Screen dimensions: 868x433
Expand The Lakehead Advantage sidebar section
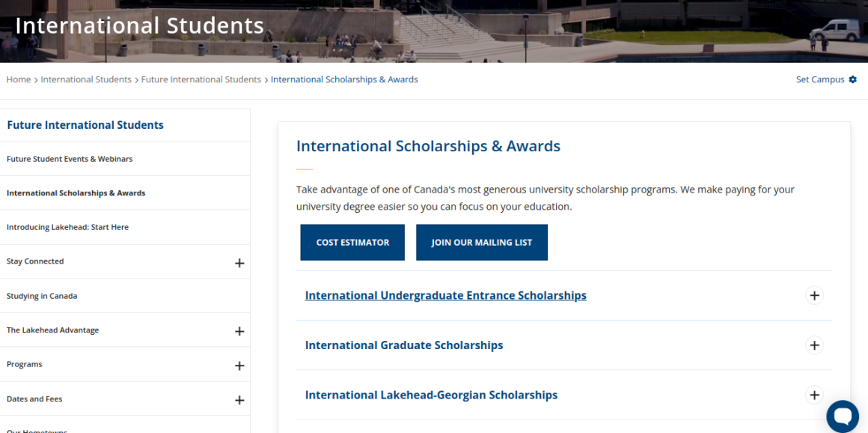tap(239, 330)
